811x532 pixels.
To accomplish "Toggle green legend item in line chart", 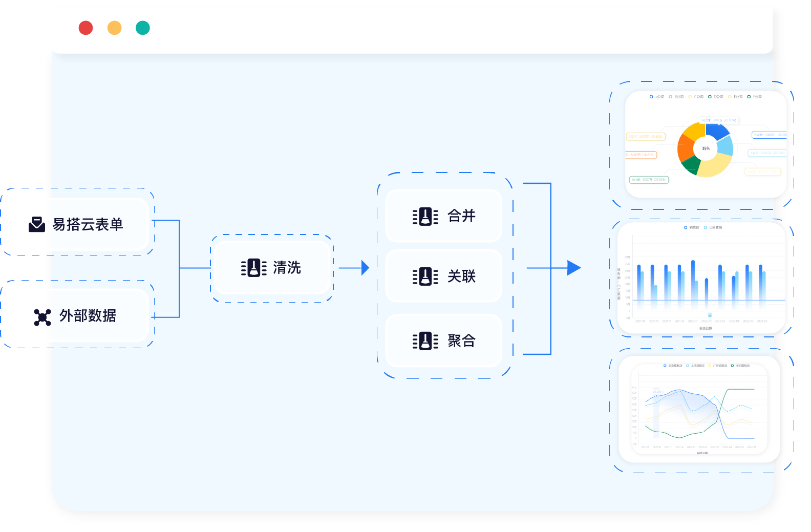I will coord(740,366).
